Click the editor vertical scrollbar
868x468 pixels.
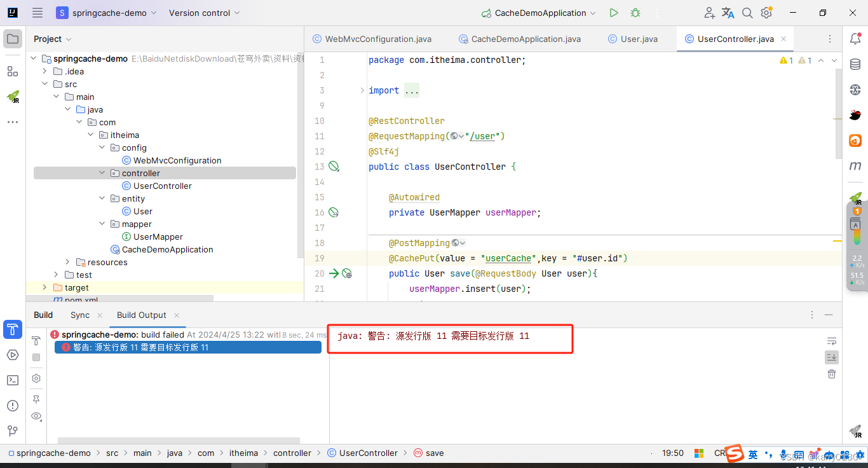pos(838,113)
